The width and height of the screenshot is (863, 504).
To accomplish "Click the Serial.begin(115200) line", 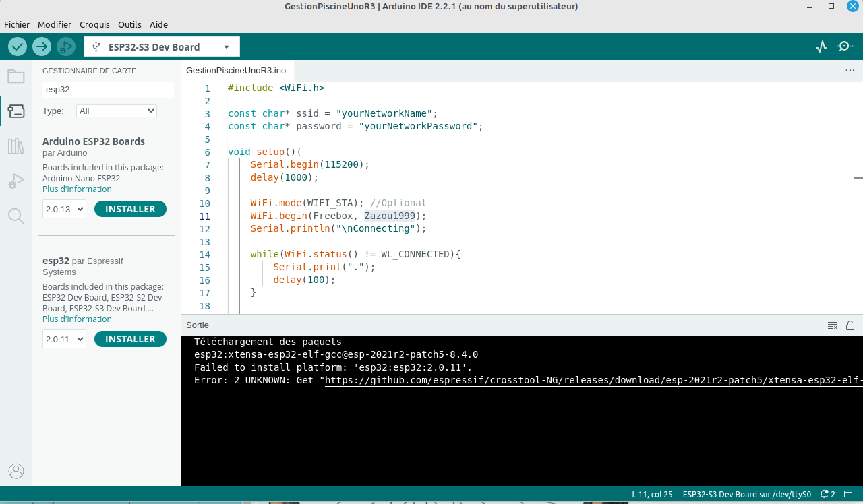I will (x=310, y=165).
